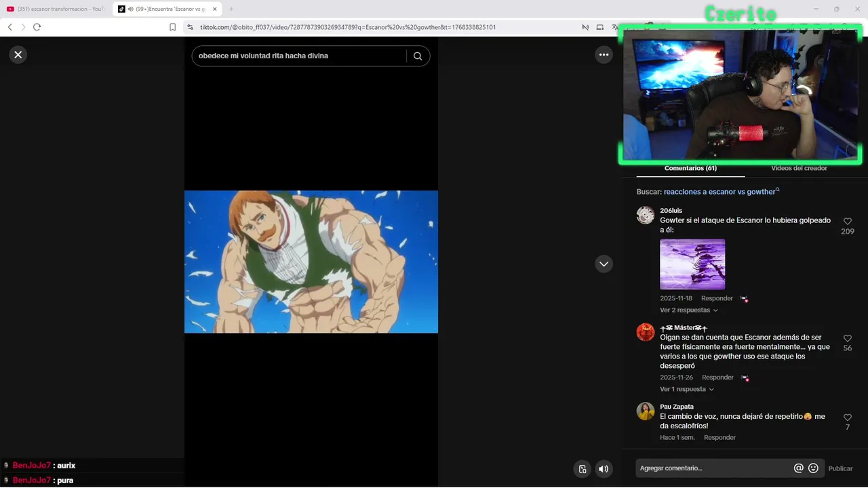This screenshot has height=488, width=868.
Task: Open 206luis profile avatar
Action: [x=646, y=215]
